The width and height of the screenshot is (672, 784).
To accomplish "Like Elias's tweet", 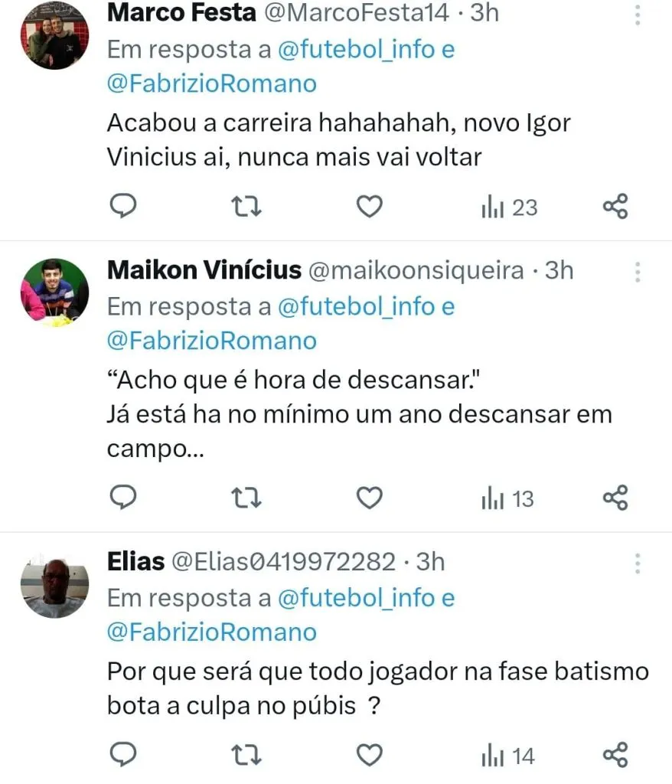I will click(370, 756).
